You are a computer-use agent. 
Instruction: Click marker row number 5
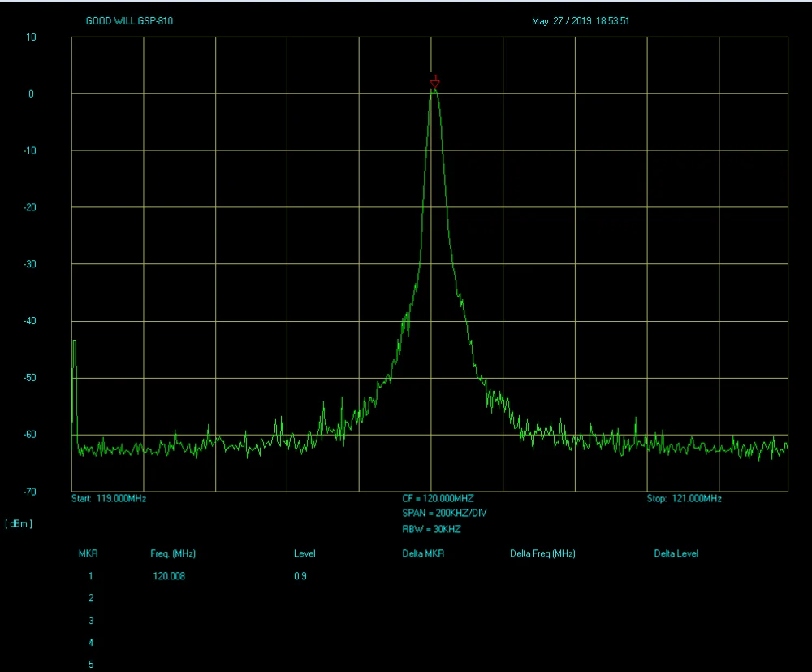click(x=91, y=664)
